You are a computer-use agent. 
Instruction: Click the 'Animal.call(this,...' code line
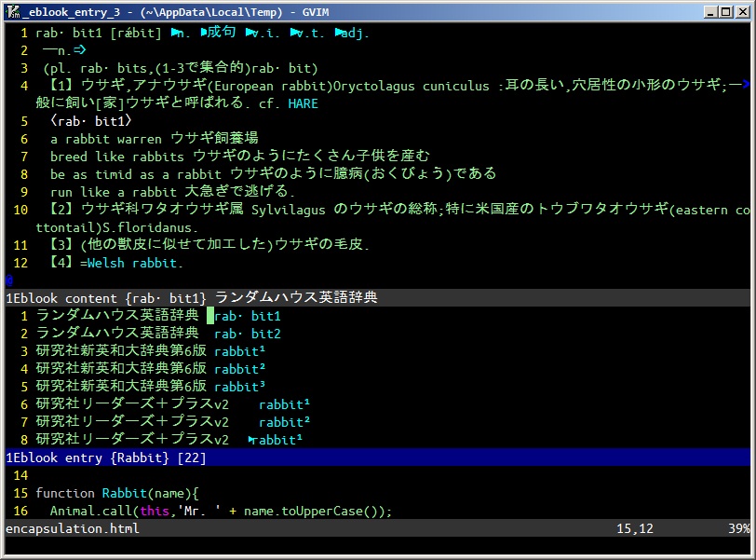[221, 511]
